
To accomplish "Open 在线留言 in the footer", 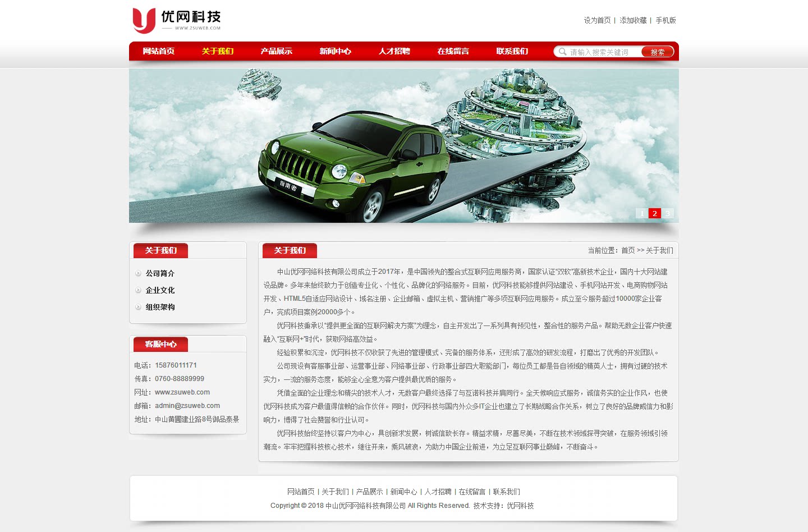I will (472, 492).
